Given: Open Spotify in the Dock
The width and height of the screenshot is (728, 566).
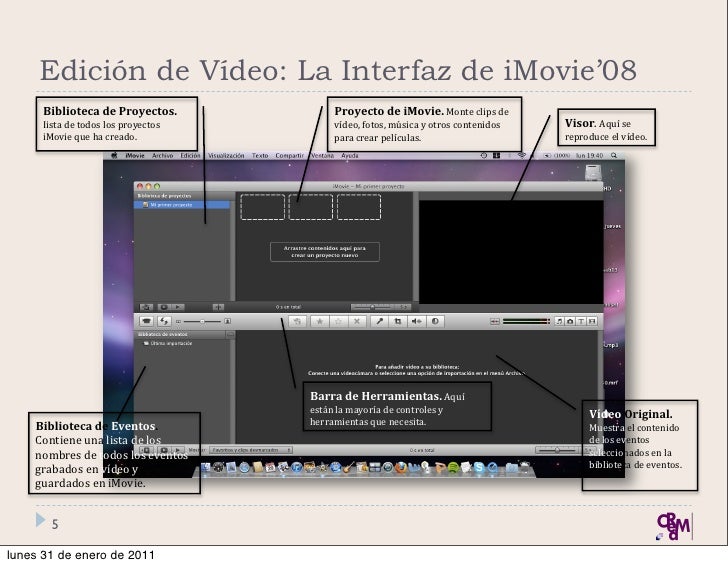Looking at the screenshot, I should point(454,468).
